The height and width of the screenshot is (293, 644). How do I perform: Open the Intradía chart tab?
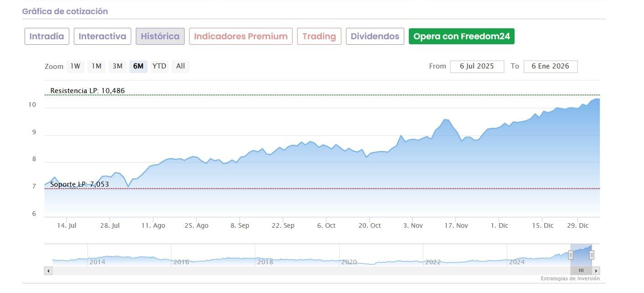[x=47, y=37]
